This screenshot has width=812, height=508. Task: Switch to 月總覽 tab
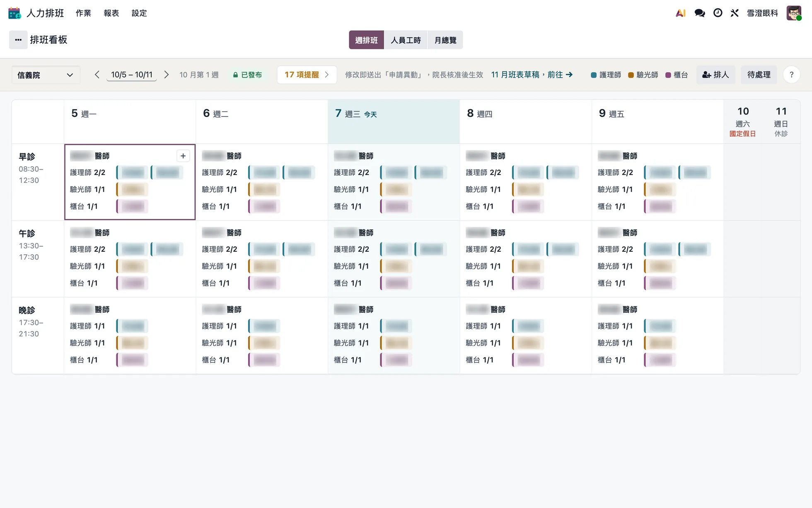[x=445, y=40]
